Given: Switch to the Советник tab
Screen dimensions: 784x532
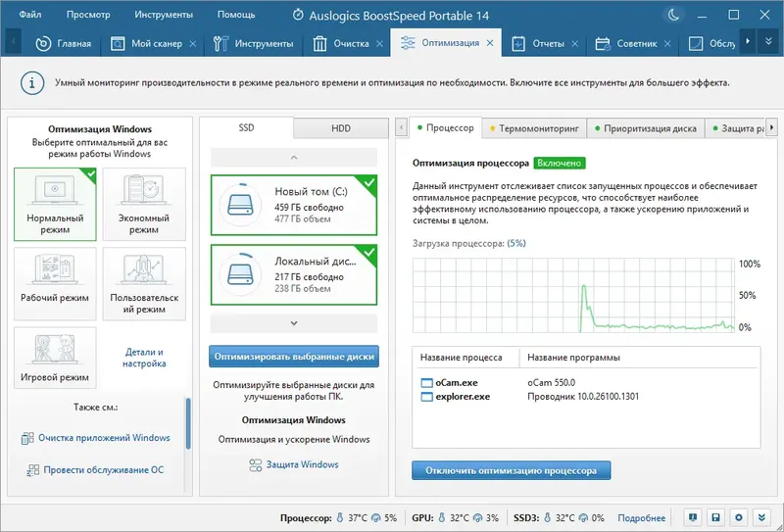Looking at the screenshot, I should [x=627, y=43].
